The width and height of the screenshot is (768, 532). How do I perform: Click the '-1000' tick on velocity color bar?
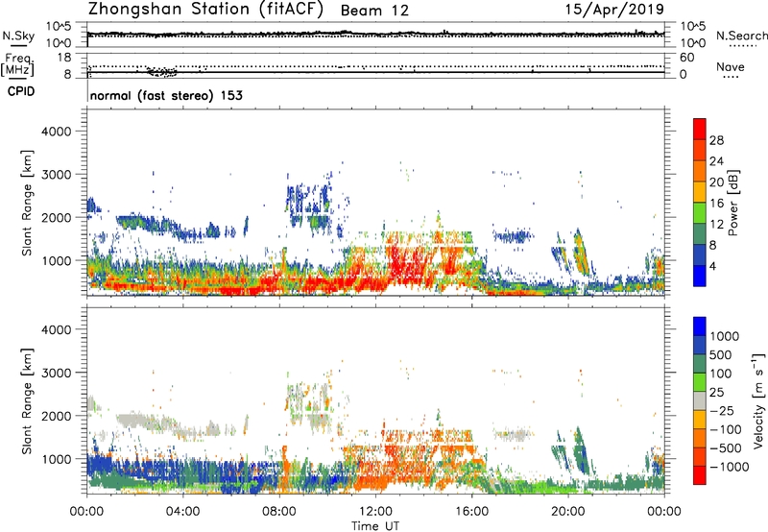[x=729, y=467]
